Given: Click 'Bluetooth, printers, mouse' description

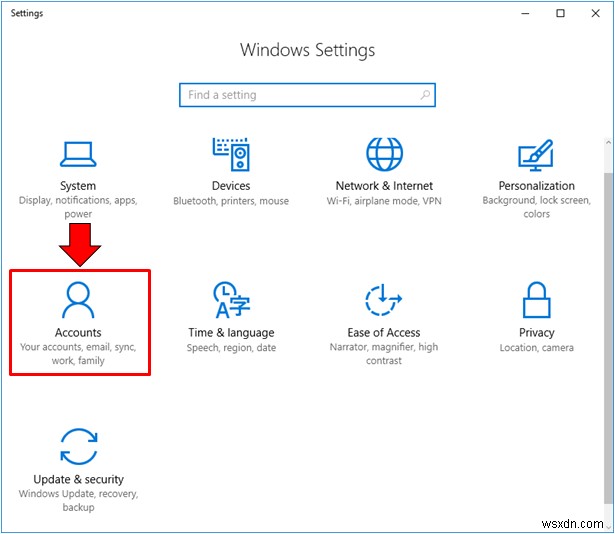Looking at the screenshot, I should [231, 201].
